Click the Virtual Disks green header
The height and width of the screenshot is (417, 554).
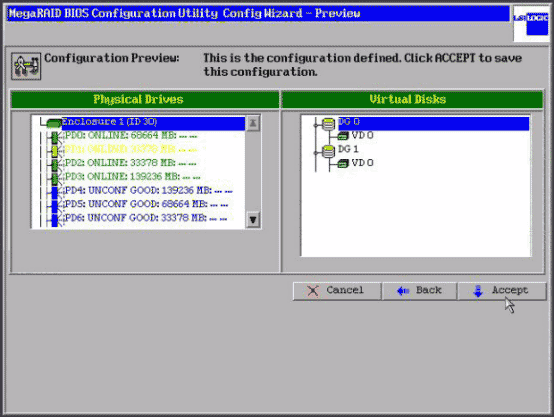[412, 100]
